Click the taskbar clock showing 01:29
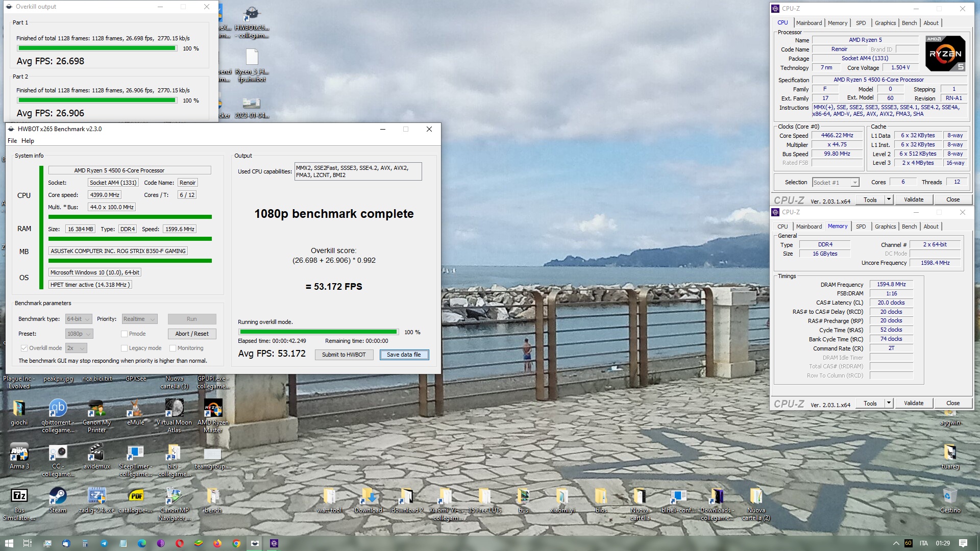This screenshot has width=980, height=551. click(943, 543)
